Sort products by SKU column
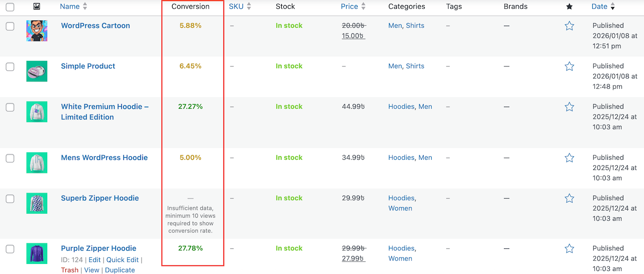The image size is (644, 274). [240, 7]
